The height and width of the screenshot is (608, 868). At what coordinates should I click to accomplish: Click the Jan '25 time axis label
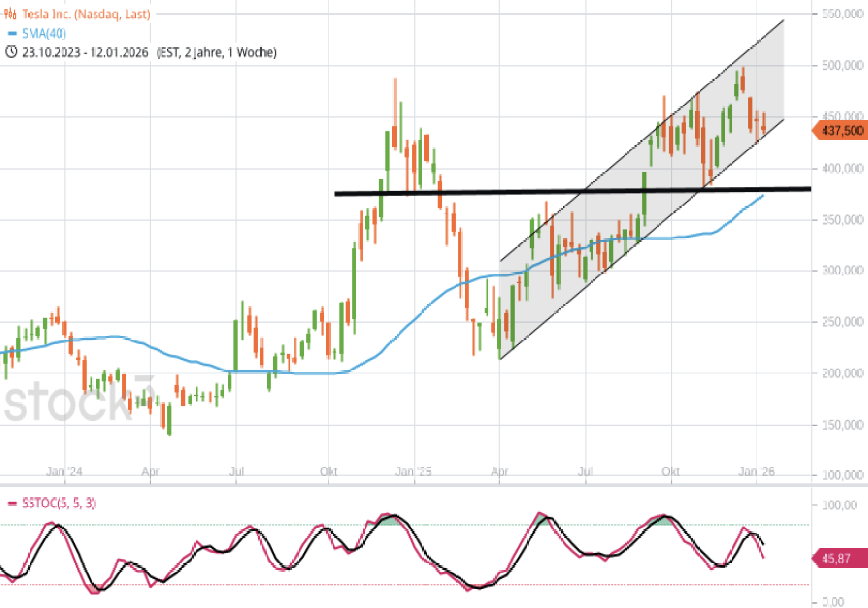414,472
